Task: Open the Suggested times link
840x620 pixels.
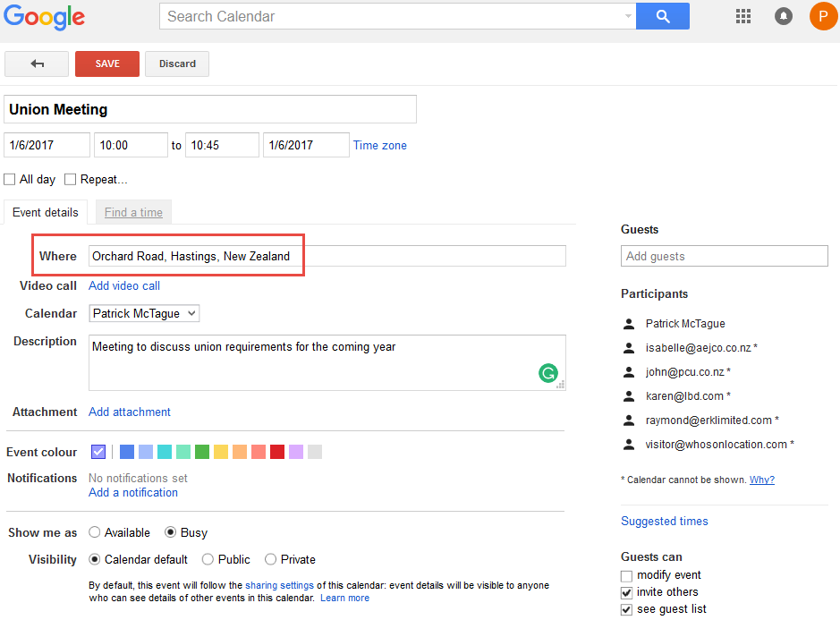Action: click(x=665, y=521)
